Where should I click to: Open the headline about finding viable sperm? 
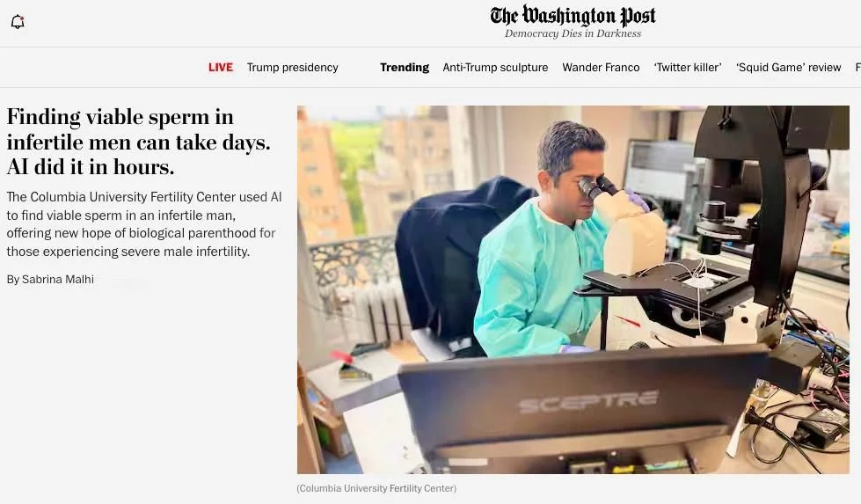point(138,142)
